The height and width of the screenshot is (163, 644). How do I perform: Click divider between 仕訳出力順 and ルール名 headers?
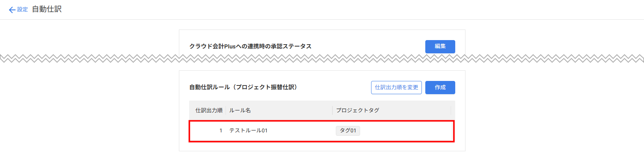point(226,110)
